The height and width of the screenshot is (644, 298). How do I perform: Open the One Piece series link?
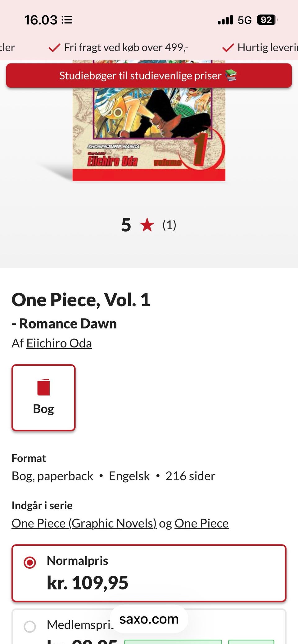pyautogui.click(x=201, y=523)
